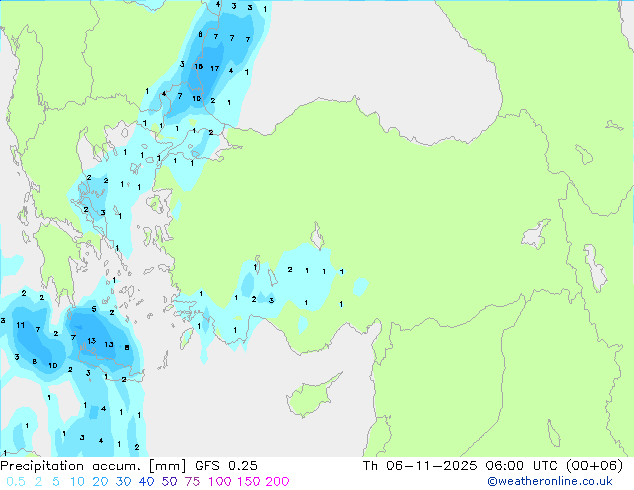Pick the 40 mm legend value
This screenshot has height=490, width=634.
coord(146,482)
